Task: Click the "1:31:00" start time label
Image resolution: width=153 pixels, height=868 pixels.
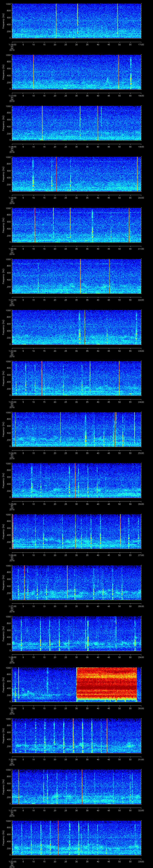Action: [x=12, y=810]
